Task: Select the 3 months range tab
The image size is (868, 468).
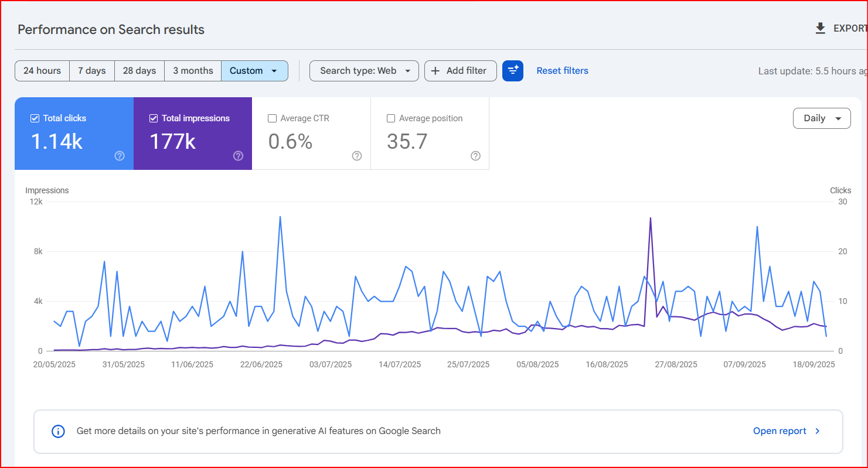Action: click(x=193, y=71)
